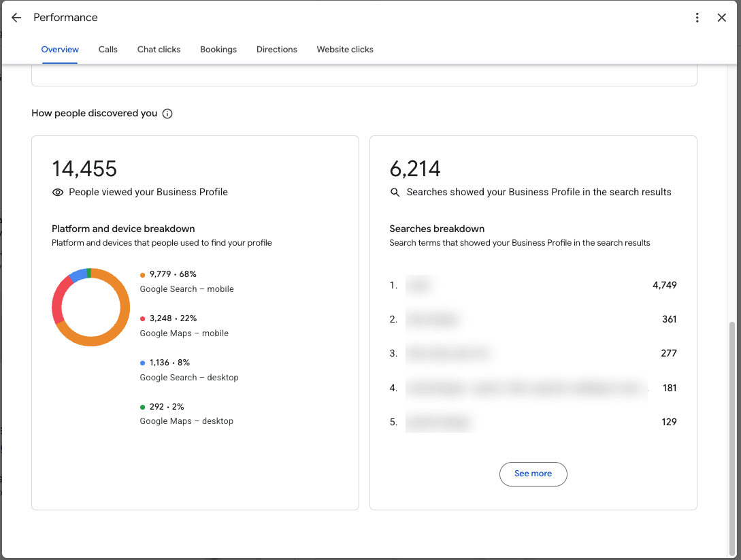Click the green legend dot for 292
741x560 pixels.
[x=142, y=407]
